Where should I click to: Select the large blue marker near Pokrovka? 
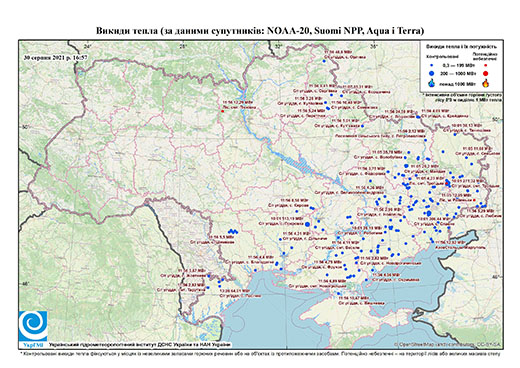(x=307, y=224)
